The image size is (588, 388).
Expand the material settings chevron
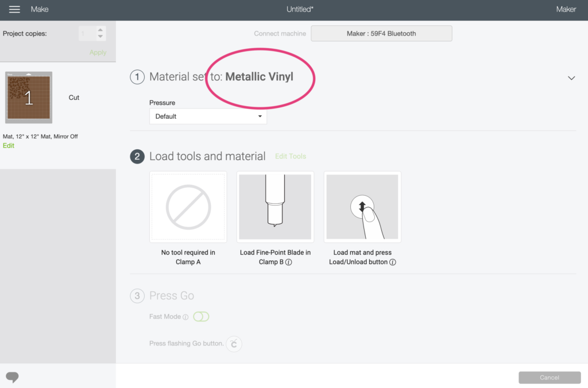(x=571, y=78)
